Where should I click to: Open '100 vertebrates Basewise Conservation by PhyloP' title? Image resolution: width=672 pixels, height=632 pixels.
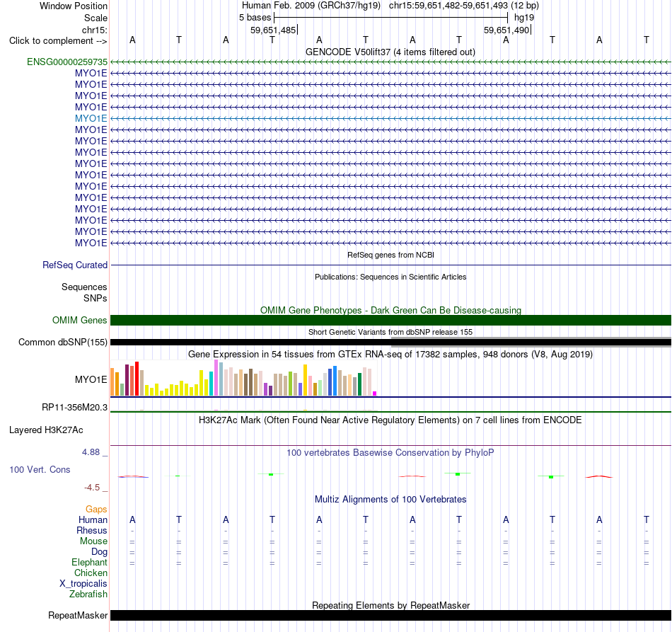tap(390, 452)
